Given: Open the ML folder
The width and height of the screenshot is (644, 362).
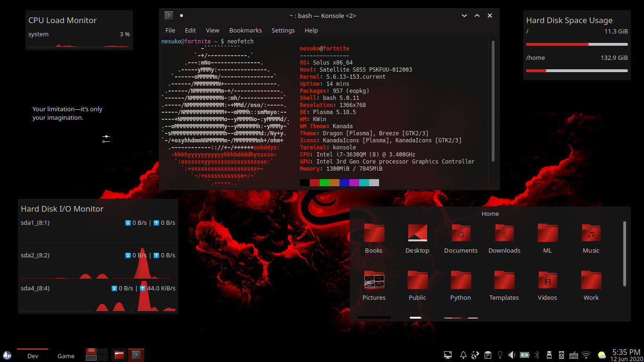Looking at the screenshot, I should pyautogui.click(x=547, y=239).
